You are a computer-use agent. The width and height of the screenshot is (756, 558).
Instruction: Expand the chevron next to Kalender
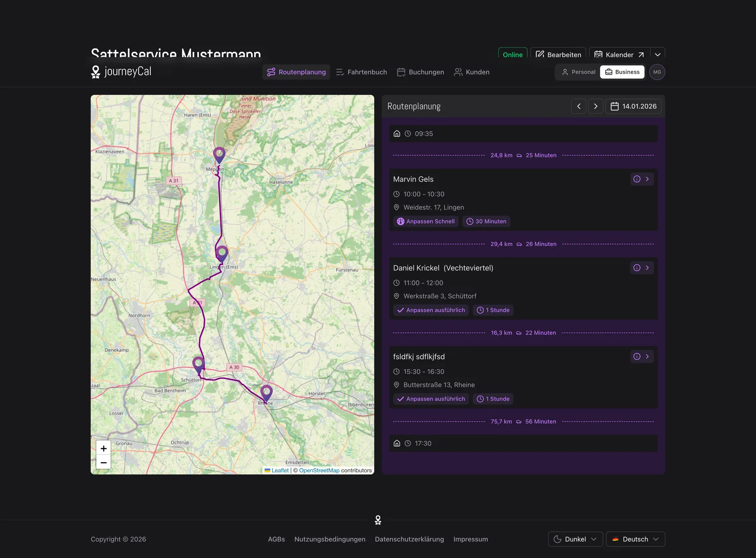tap(658, 54)
